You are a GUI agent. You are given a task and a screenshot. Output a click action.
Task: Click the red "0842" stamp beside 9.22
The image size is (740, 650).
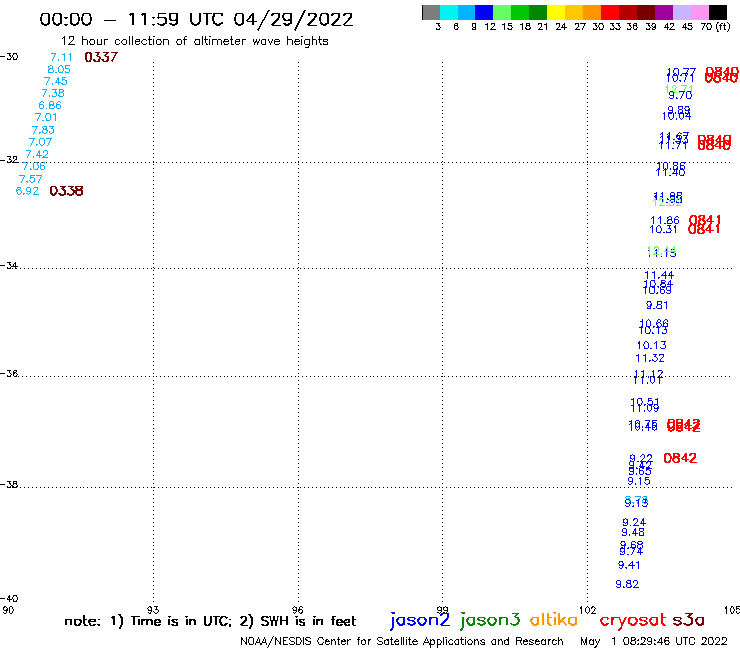(680, 458)
